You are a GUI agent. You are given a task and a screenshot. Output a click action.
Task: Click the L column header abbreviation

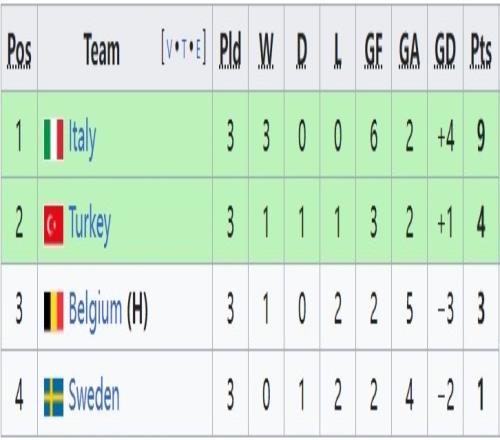[x=337, y=50]
